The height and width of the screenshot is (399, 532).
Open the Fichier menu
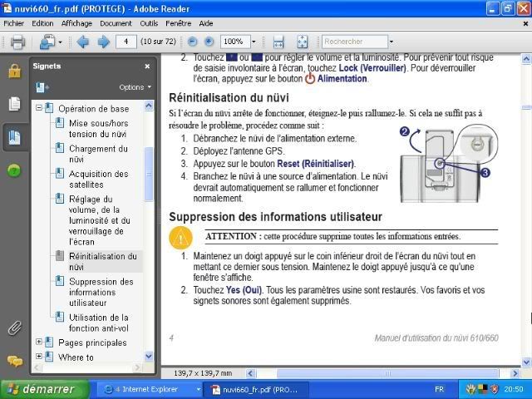coord(13,23)
